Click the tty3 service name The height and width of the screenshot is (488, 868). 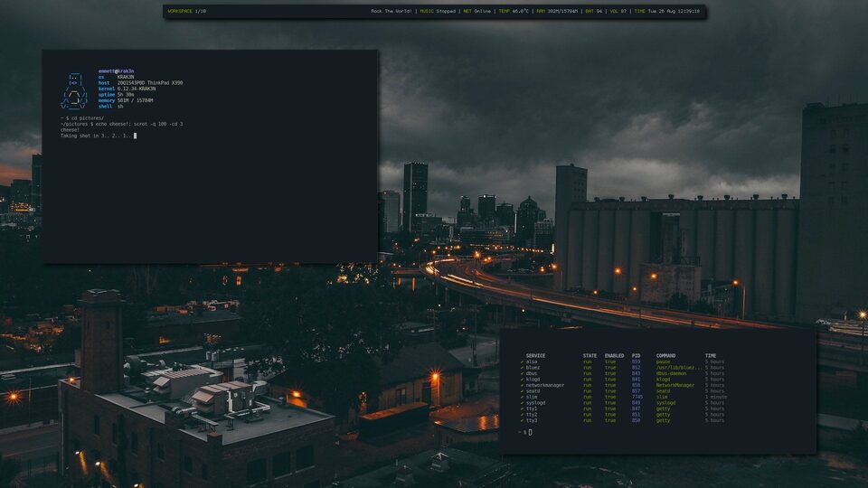[x=532, y=420]
